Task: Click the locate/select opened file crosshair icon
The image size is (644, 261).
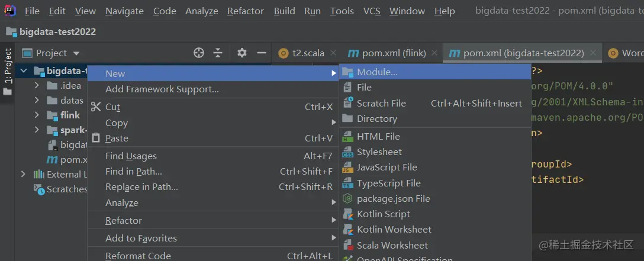Action: click(199, 53)
